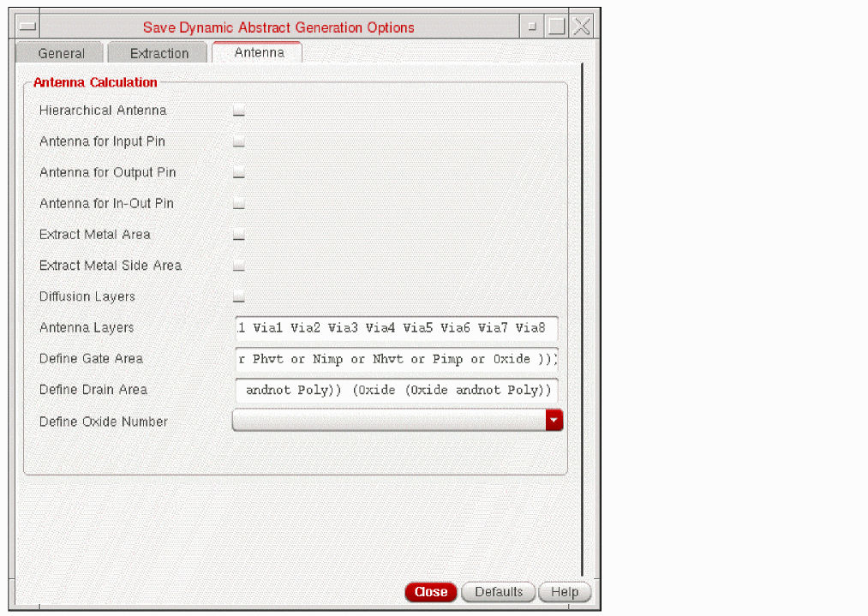The height and width of the screenshot is (616, 868).
Task: Open the window menu icon in title bar
Action: pyautogui.click(x=27, y=26)
